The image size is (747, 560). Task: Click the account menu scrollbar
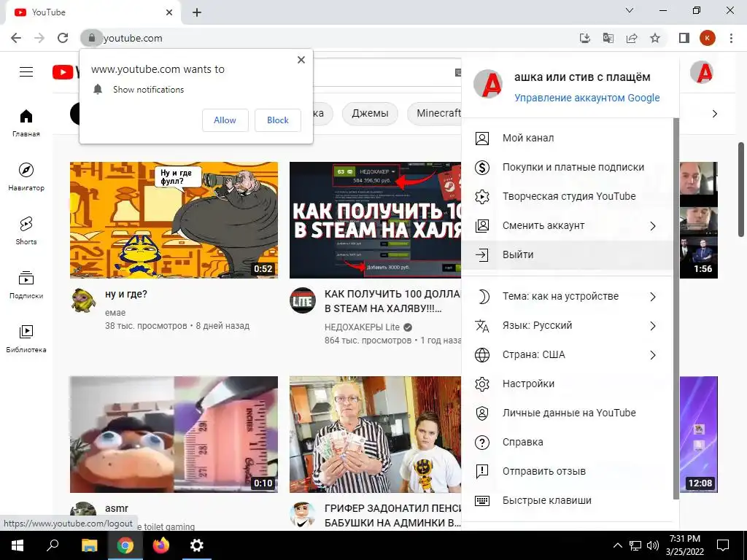click(676, 308)
